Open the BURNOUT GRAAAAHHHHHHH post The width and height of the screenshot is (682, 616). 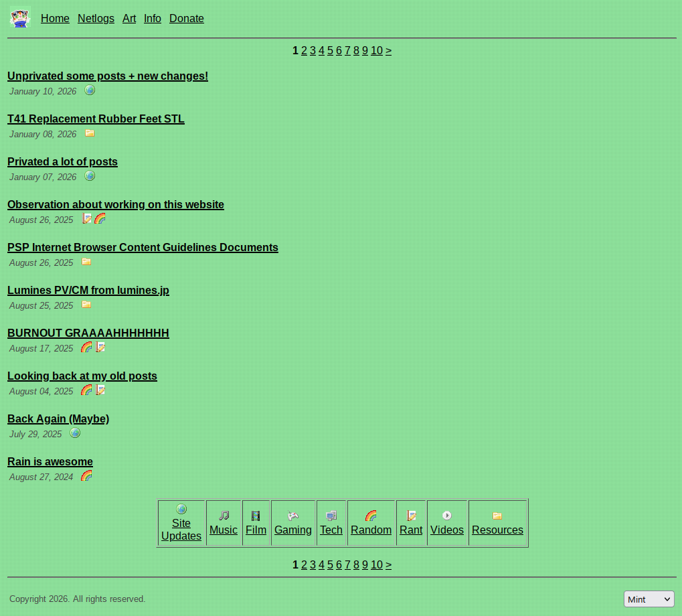(x=88, y=333)
